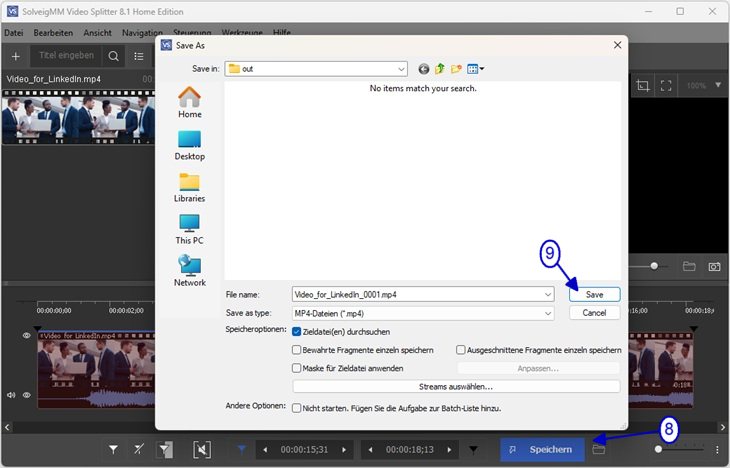The image size is (730, 468).
Task: Toggle video track eye visibility
Action: point(27,335)
